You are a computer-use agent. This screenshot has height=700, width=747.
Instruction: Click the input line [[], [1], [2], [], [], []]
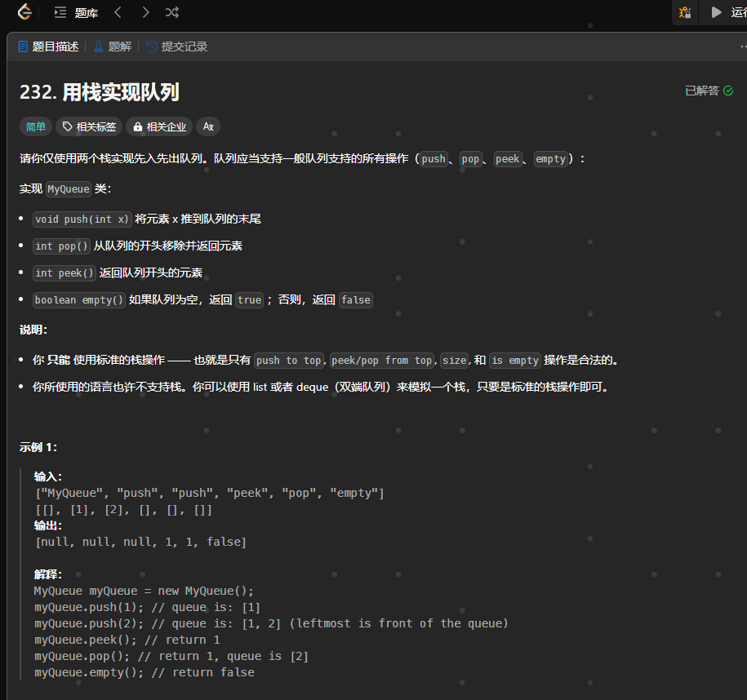[123, 510]
